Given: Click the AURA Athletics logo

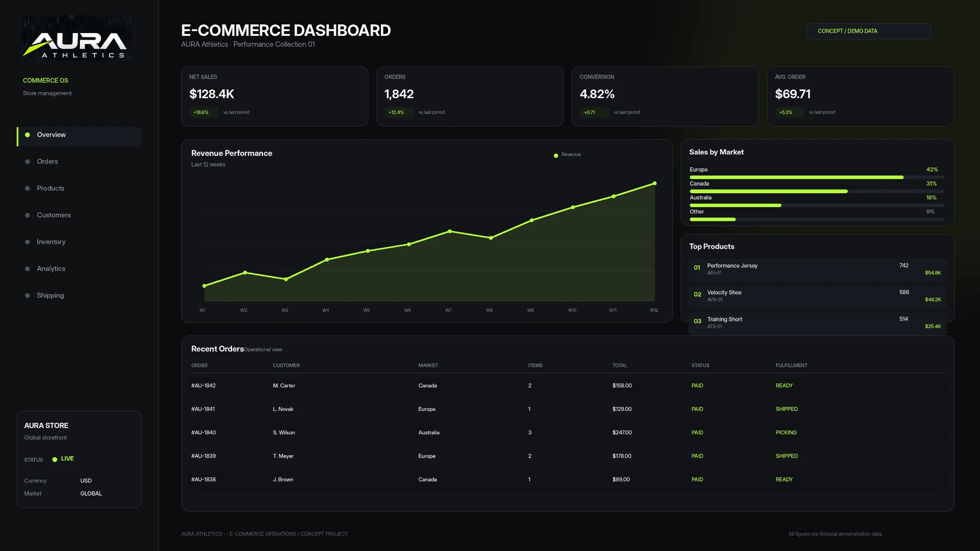Looking at the screenshot, I should click(x=77, y=38).
